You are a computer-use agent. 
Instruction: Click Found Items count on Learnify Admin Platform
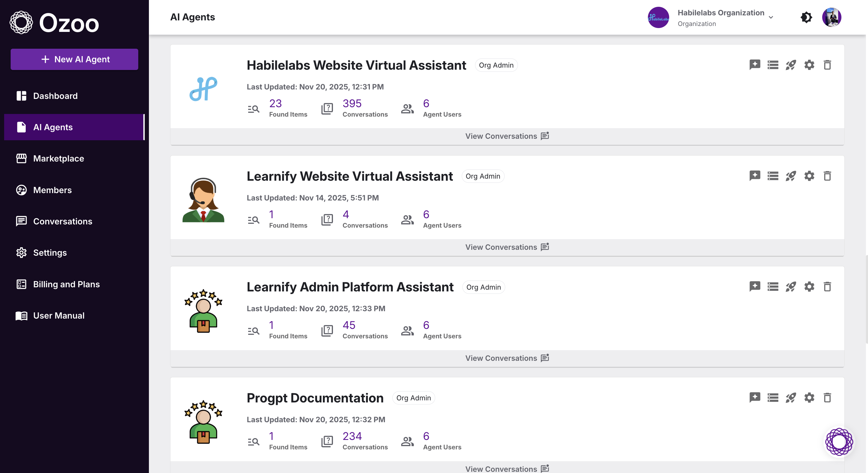pos(288,330)
